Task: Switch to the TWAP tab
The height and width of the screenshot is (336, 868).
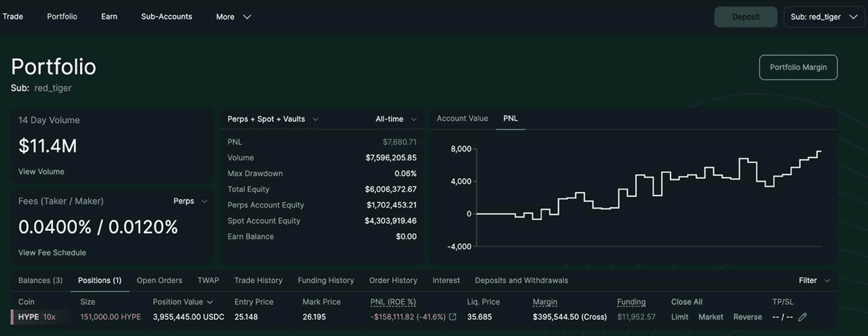Action: [208, 280]
